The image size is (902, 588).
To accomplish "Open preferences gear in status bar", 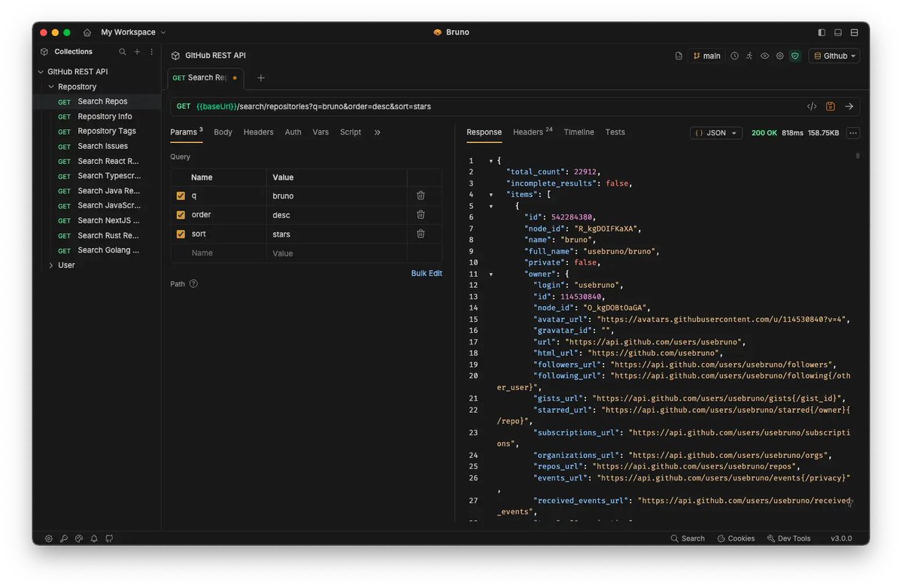I will [x=49, y=538].
